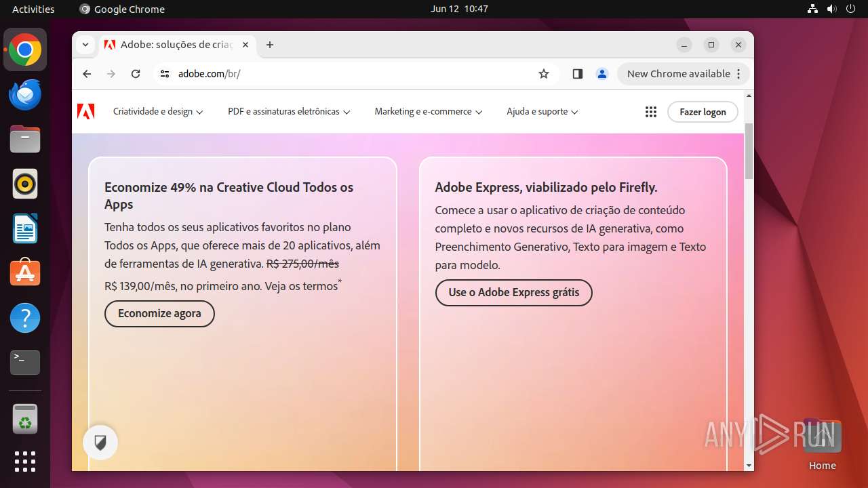Open the clock showing Jun 12 10:47
868x488 pixels.
pos(459,9)
